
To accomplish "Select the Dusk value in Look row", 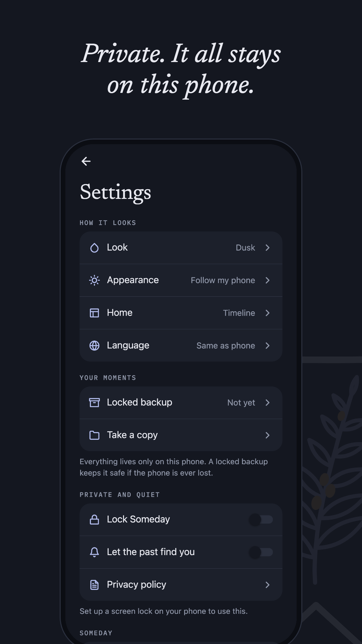I will (245, 248).
